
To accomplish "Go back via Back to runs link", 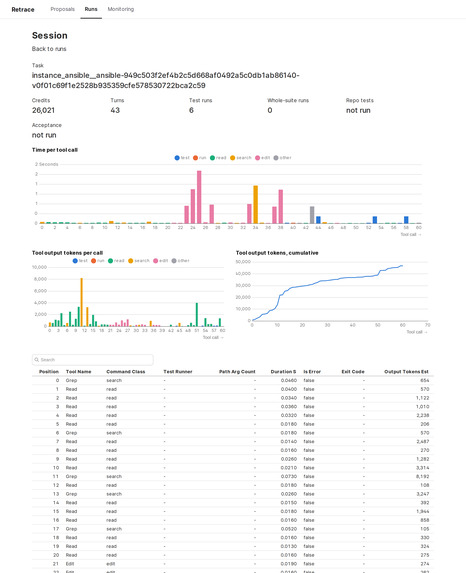I will (x=49, y=49).
